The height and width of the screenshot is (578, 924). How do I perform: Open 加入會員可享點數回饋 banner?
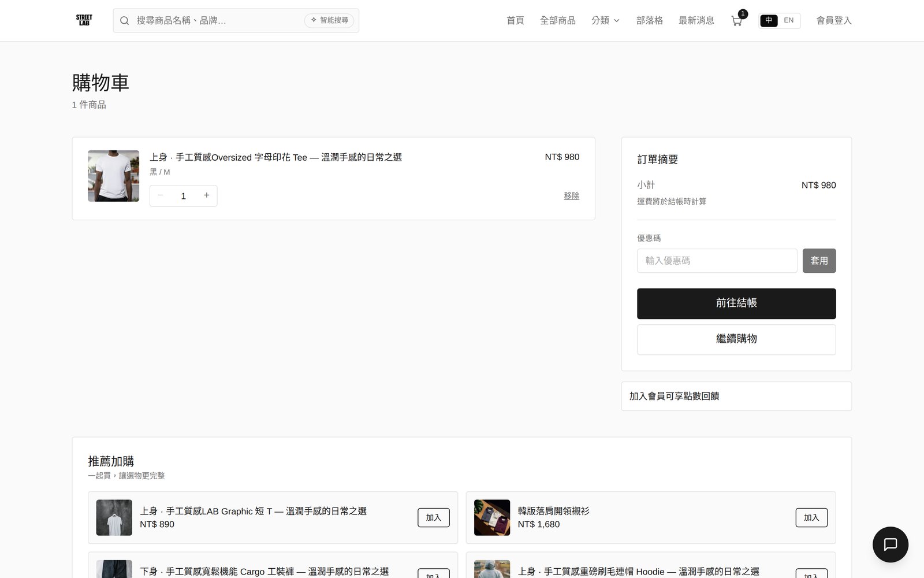pyautogui.click(x=736, y=396)
